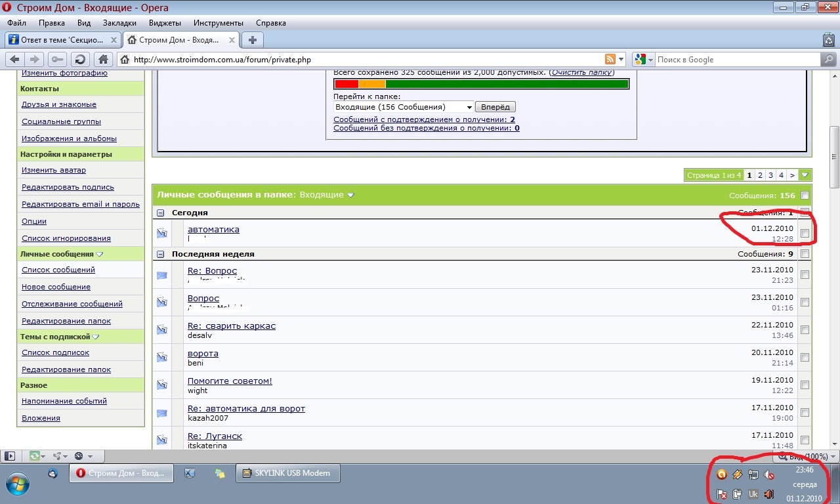Click the green segment of storage bar
The width and height of the screenshot is (840, 504).
tap(507, 84)
